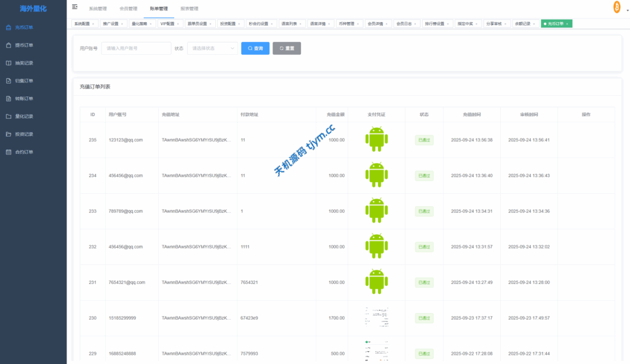Click the orange Bitcoin avatar icon
The height and width of the screenshot is (364, 630).
pos(616,7)
